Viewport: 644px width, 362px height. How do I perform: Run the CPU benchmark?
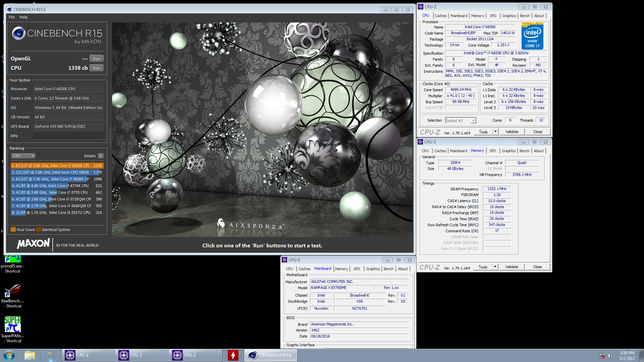[x=97, y=68]
